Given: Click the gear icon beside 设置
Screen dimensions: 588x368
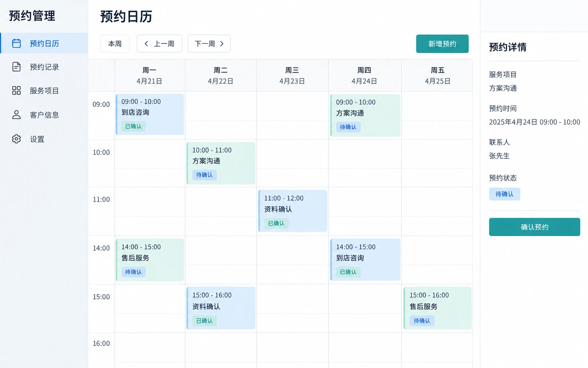Looking at the screenshot, I should click(x=16, y=139).
